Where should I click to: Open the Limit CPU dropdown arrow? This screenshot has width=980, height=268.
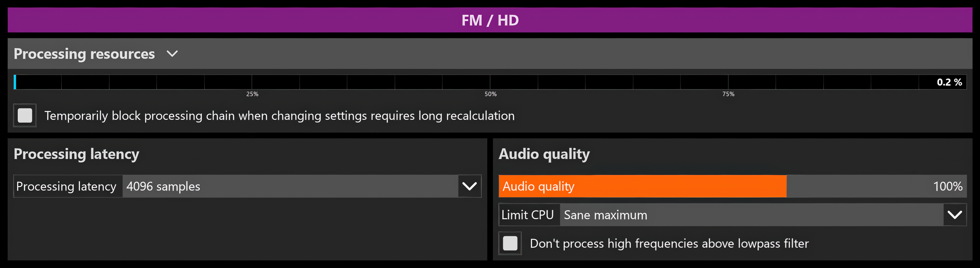click(x=954, y=215)
